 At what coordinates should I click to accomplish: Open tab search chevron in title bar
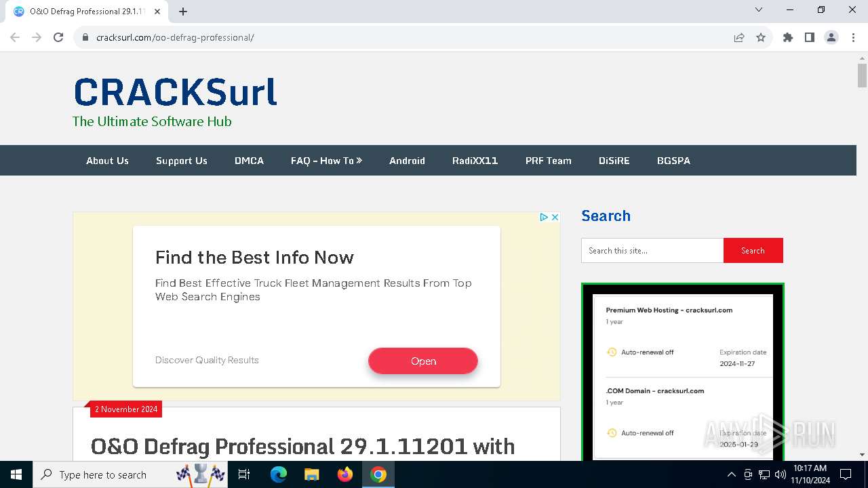(x=759, y=10)
